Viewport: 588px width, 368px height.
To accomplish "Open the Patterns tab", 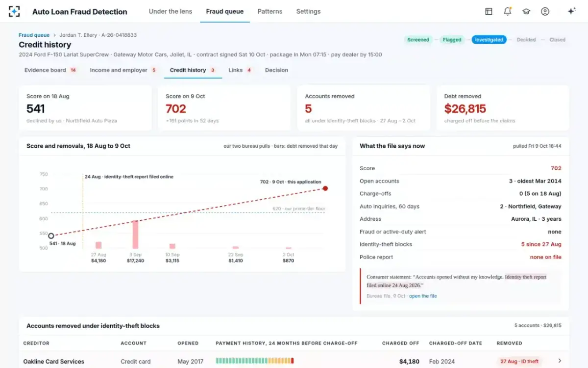I will point(270,11).
